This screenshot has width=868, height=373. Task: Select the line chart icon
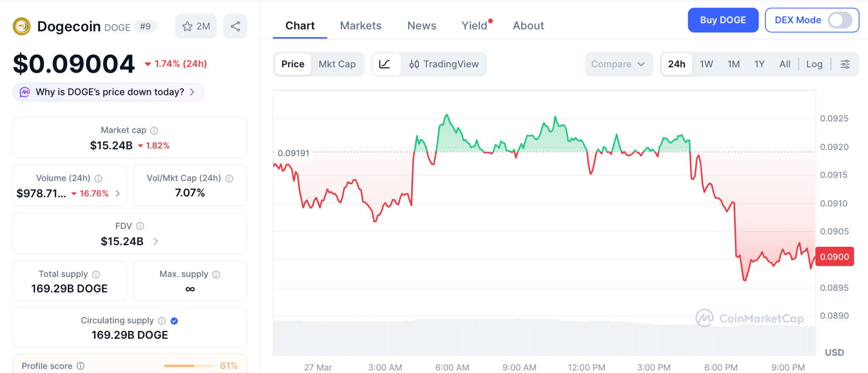point(385,64)
